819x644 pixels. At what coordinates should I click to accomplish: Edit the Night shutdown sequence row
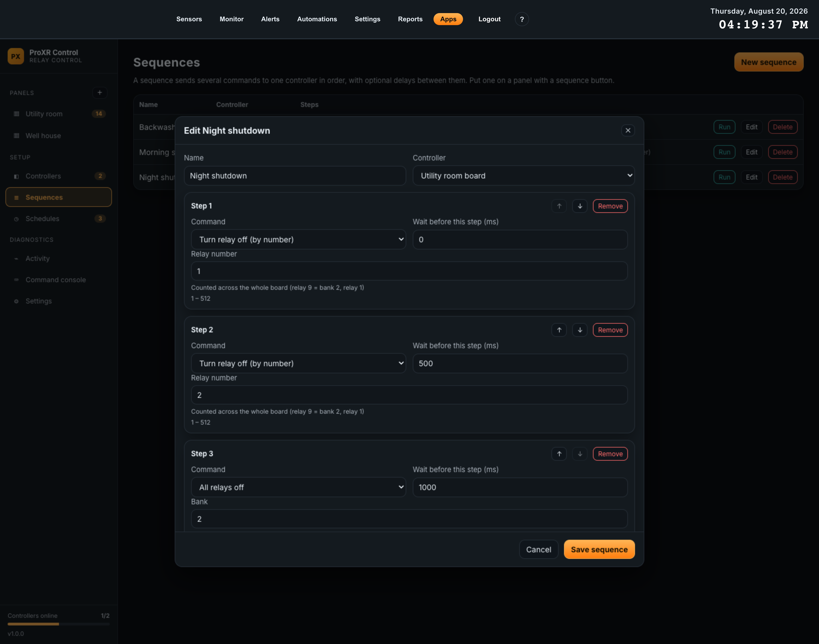coord(752,177)
